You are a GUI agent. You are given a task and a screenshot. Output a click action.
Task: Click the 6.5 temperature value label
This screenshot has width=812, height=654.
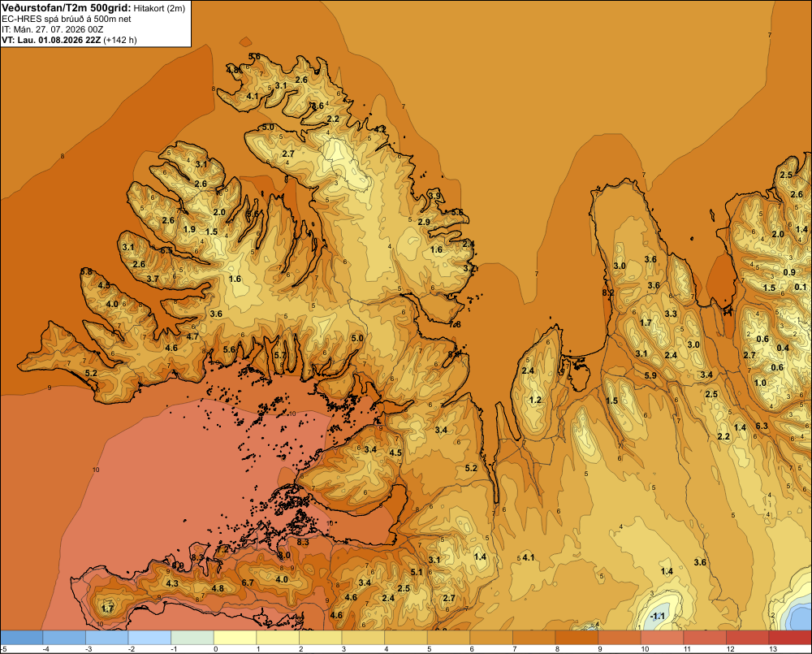[166, 250]
